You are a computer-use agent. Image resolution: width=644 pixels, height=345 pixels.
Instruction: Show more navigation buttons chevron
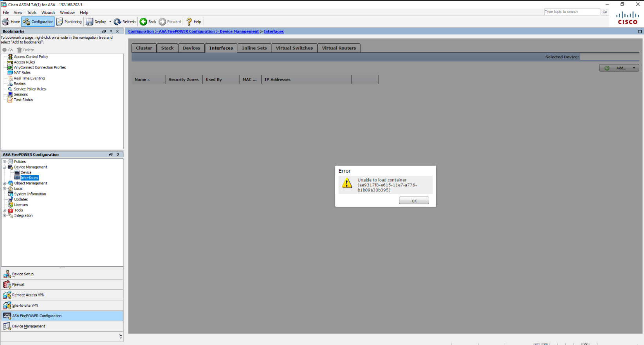point(120,336)
